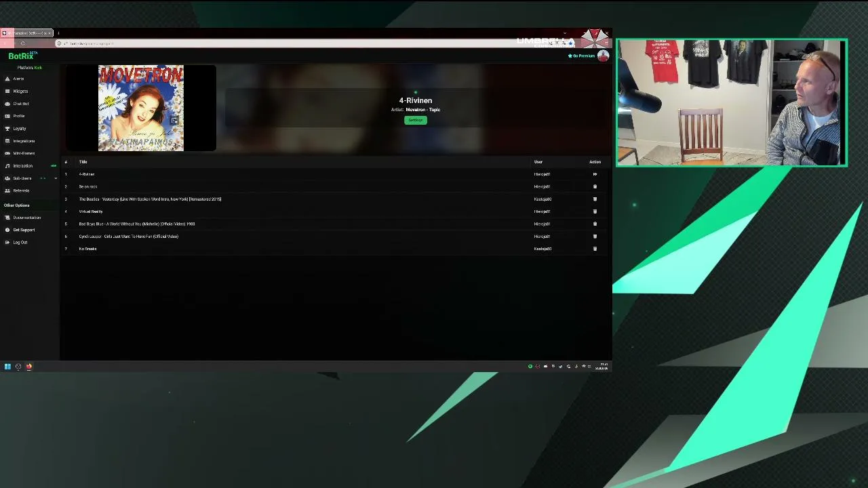Select the 'Virtual Reality' row title
This screenshot has width=868, height=488.
[x=91, y=211]
